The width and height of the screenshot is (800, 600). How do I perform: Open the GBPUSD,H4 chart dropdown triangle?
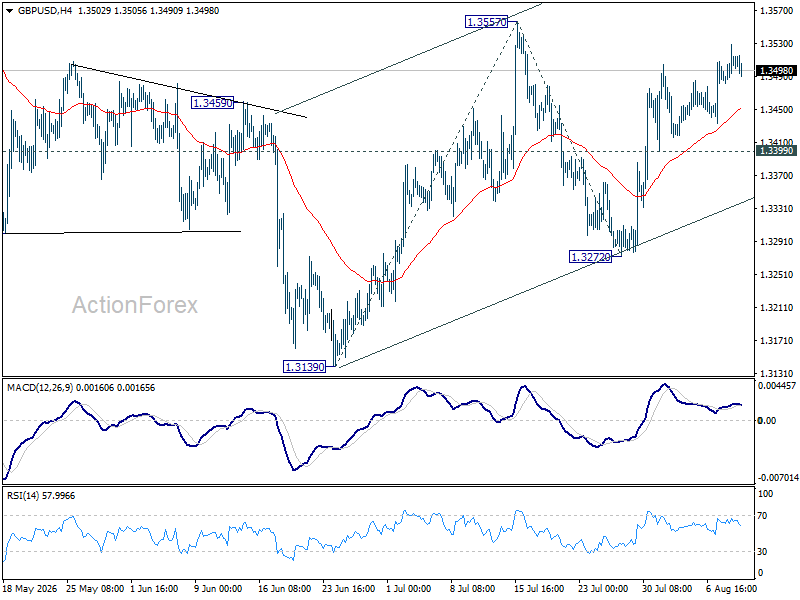[10, 11]
